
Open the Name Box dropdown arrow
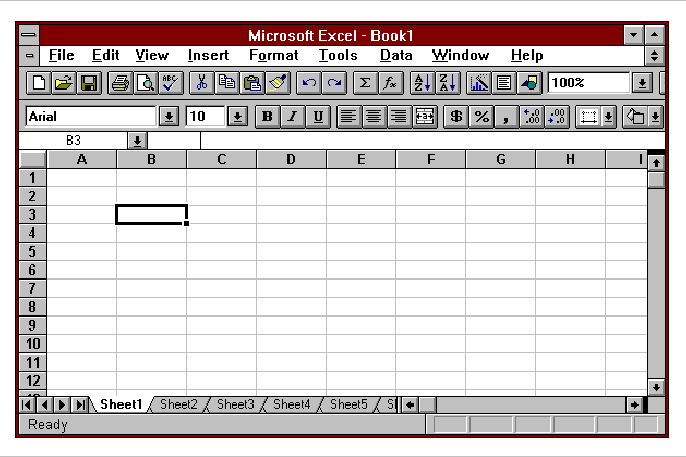click(137, 141)
